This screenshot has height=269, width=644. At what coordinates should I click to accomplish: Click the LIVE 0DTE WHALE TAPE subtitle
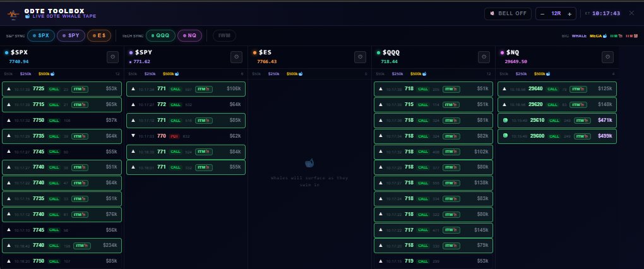64,16
